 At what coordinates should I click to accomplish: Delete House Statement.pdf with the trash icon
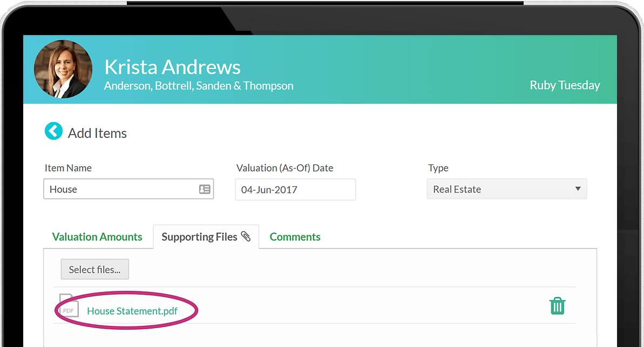557,306
